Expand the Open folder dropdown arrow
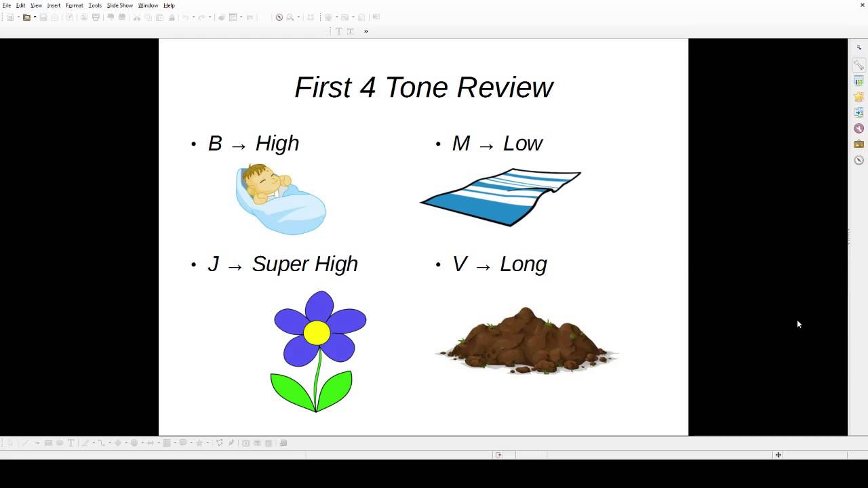The image size is (868, 488). coord(35,17)
